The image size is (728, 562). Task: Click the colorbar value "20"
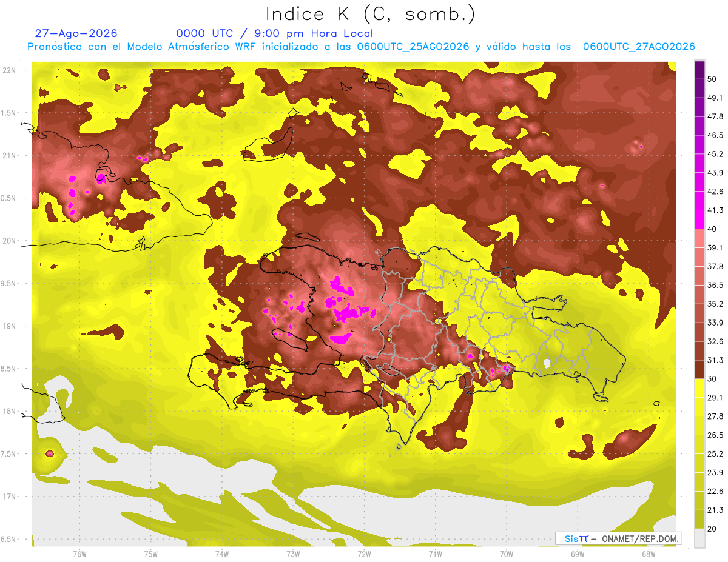pos(712,529)
